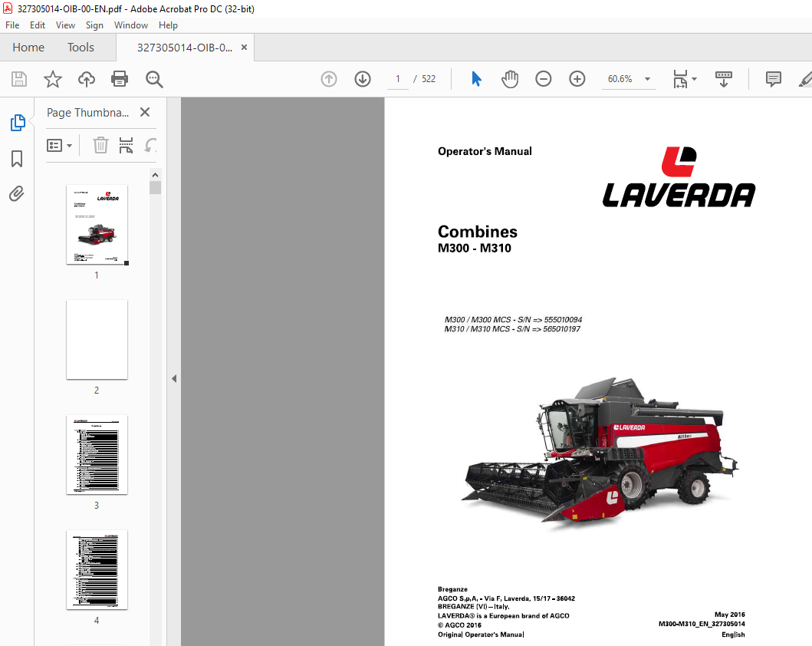This screenshot has height=646, width=812.
Task: Open the Edit menu
Action: click(38, 25)
